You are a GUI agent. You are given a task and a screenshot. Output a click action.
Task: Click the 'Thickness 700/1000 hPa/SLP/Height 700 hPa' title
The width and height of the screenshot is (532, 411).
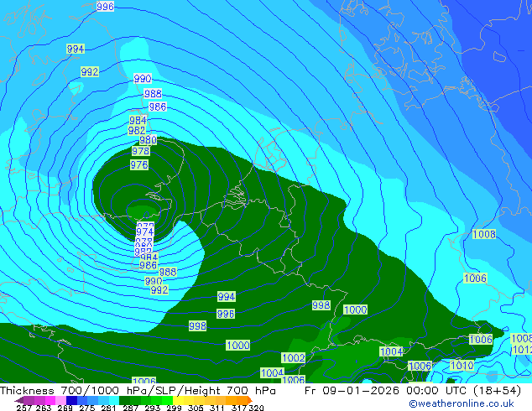tap(138, 391)
